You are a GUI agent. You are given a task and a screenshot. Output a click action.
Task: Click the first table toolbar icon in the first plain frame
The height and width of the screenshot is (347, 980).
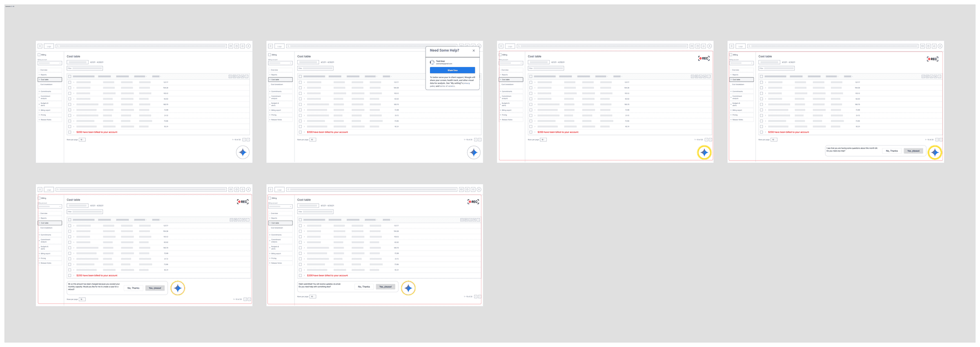click(x=230, y=76)
